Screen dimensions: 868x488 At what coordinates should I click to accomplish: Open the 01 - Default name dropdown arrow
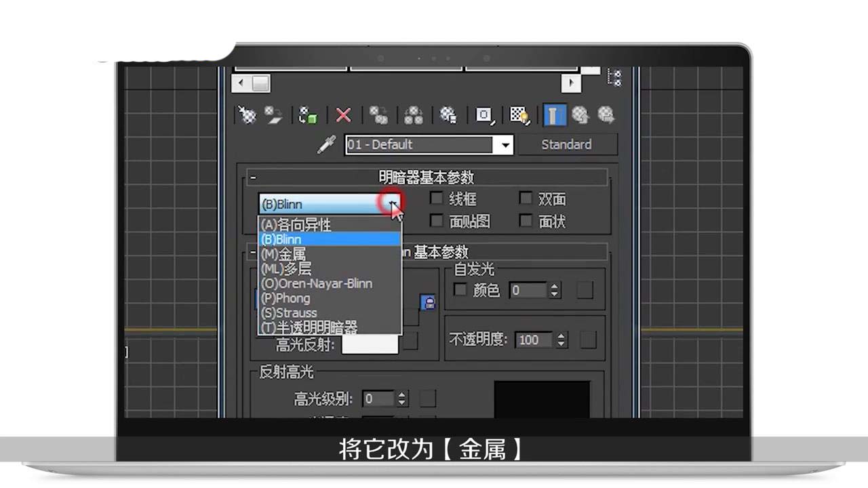click(505, 145)
